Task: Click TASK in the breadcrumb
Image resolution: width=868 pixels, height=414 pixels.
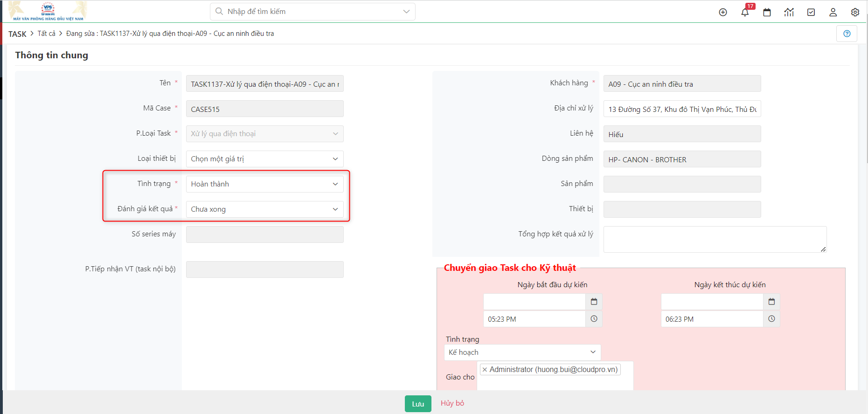Action: point(17,34)
